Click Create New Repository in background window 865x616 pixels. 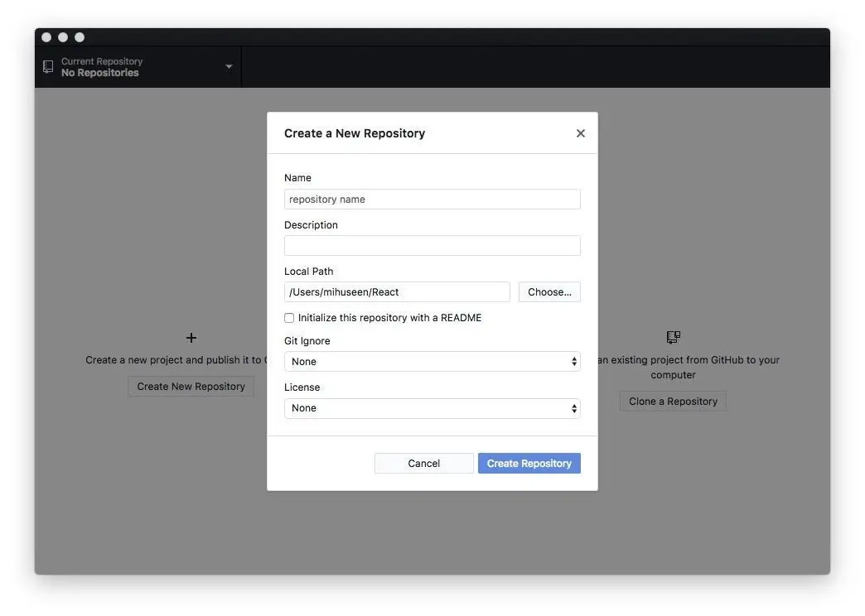pos(191,387)
